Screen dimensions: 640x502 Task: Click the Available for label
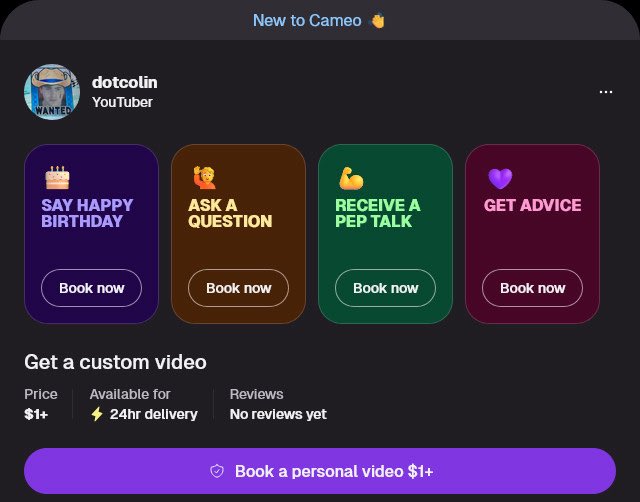point(130,394)
